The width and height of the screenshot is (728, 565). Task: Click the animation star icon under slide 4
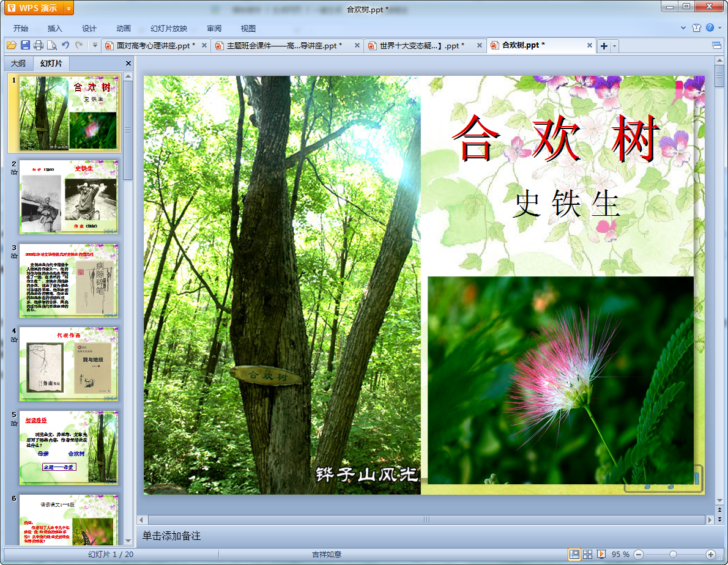(x=14, y=339)
